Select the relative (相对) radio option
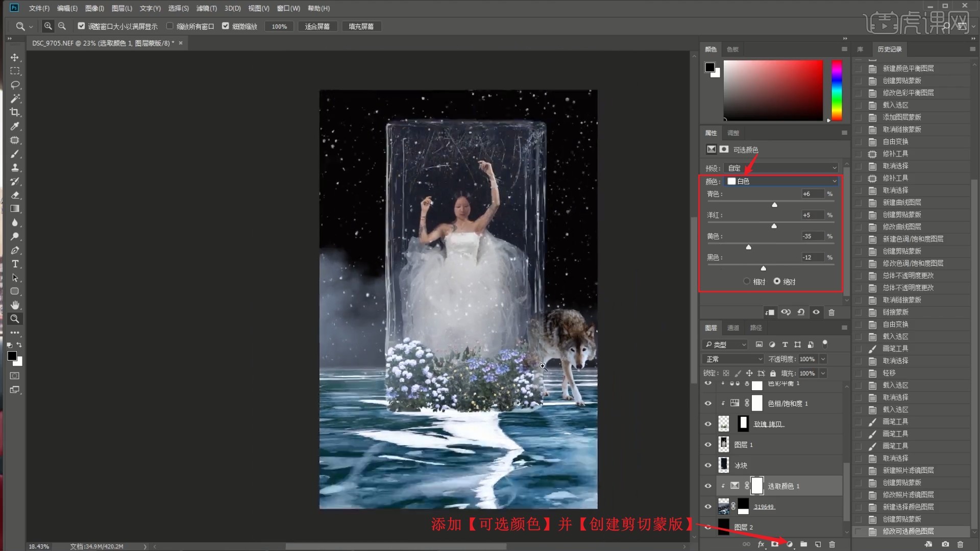The image size is (980, 551). pyautogui.click(x=747, y=282)
